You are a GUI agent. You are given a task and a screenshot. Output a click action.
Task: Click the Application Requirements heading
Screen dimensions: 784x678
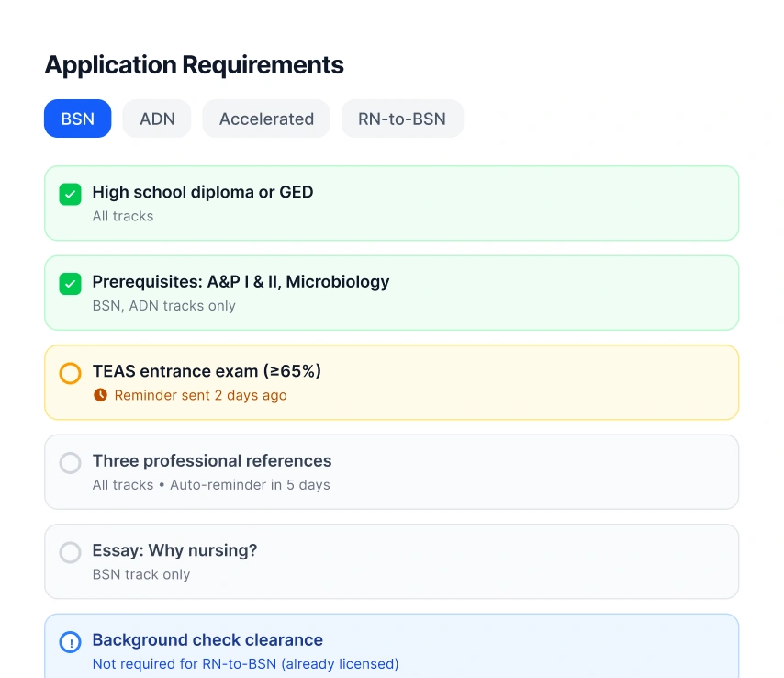click(x=194, y=65)
